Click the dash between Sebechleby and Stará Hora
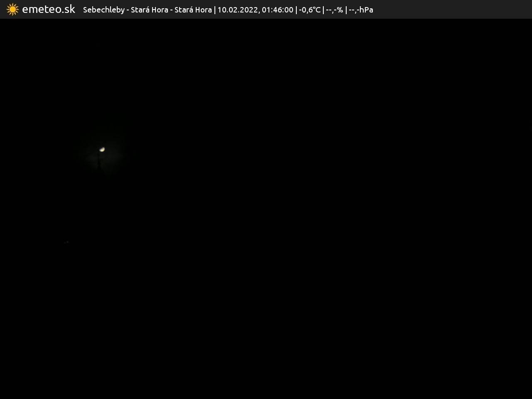Image resolution: width=532 pixels, height=399 pixels. (x=128, y=10)
